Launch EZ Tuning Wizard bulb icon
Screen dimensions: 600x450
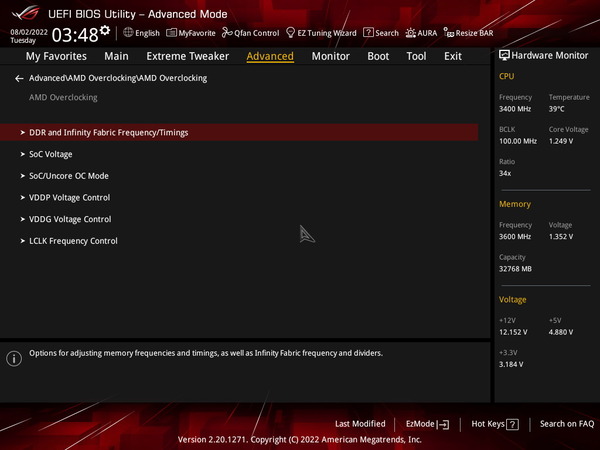pyautogui.click(x=290, y=33)
